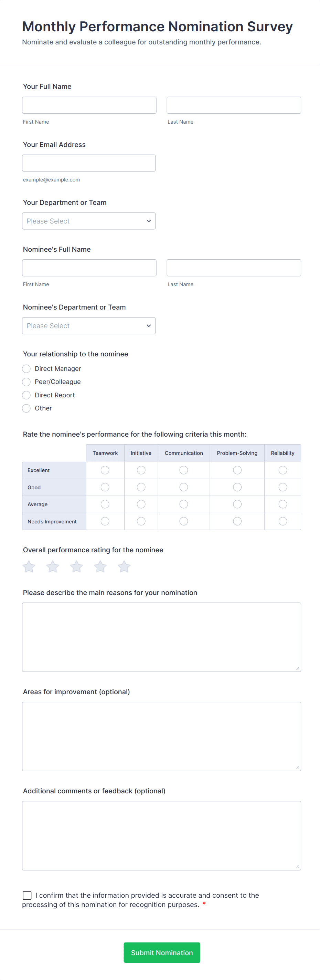Submit the nomination form
This screenshot has height=980, width=320.
162,952
